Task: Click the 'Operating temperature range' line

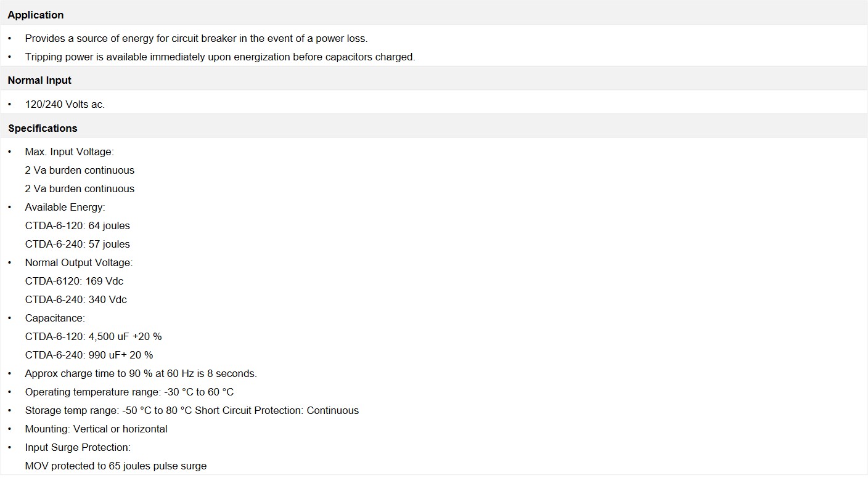Action: 129,392
